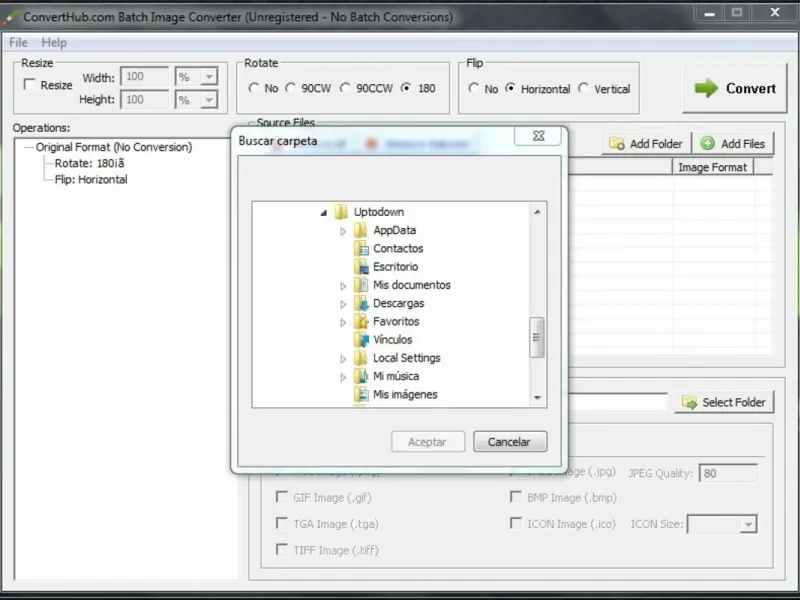Check TIFF Image (.tiff) format
The height and width of the screenshot is (600, 800).
tap(281, 549)
